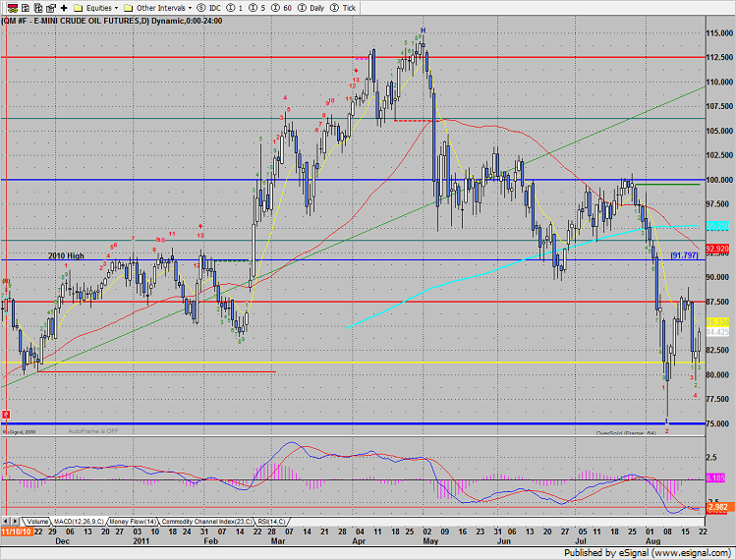Screen dimensions: 736x560
Task: Open the MACD(12,26,9,C) study tab
Action: (79, 522)
